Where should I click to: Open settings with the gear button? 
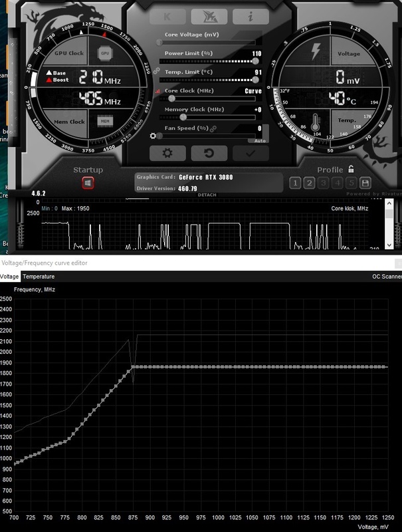(167, 154)
